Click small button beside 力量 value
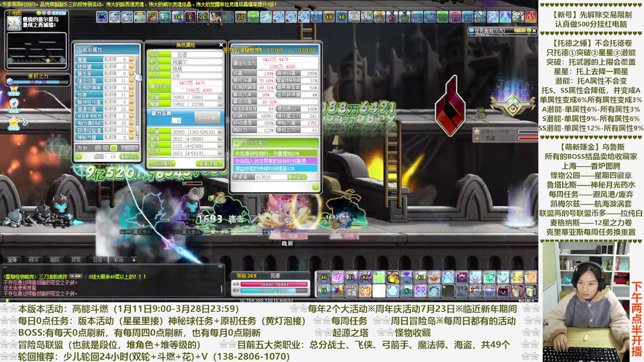This screenshot has height=362, width=644. point(220,132)
